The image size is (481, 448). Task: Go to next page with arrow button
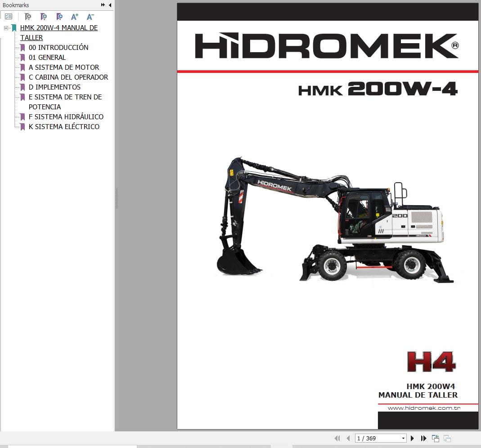[413, 438]
